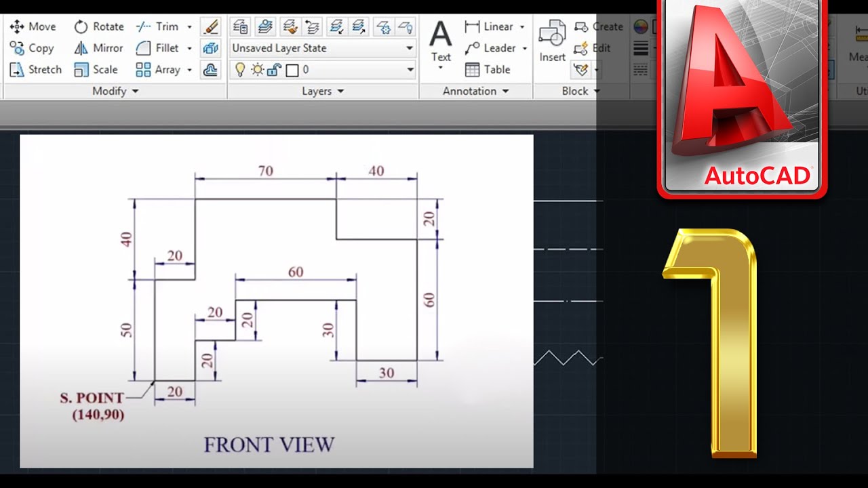Click the Match layer icon

[290, 26]
